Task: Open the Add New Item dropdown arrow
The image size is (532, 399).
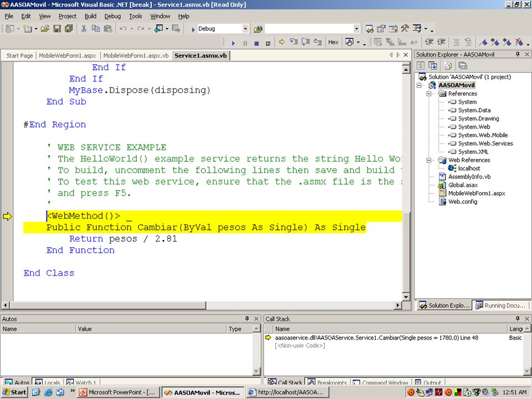Action: [35, 29]
